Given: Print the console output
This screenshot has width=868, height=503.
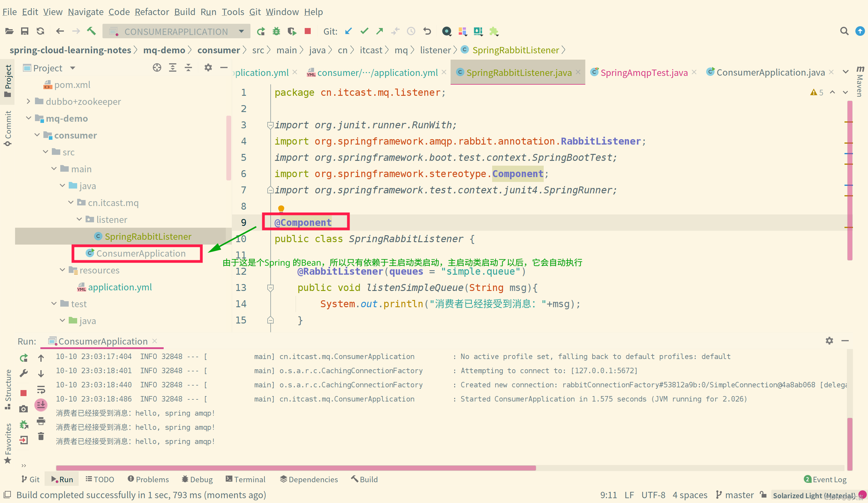Looking at the screenshot, I should 41,421.
